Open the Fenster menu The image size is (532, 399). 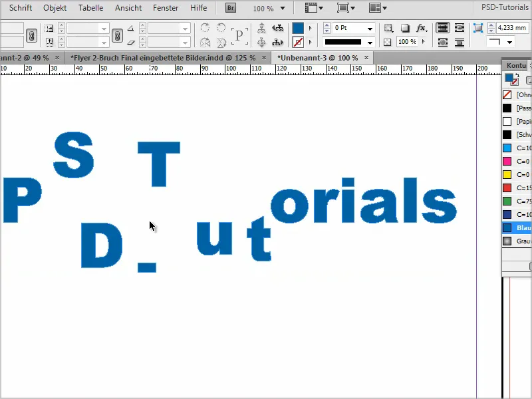click(166, 8)
